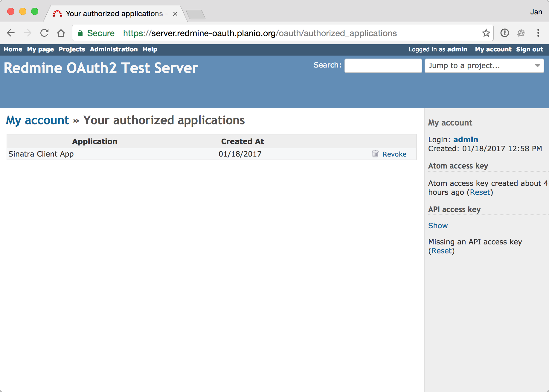Image resolution: width=549 pixels, height=392 pixels.
Task: Show the API access key
Action: (438, 226)
